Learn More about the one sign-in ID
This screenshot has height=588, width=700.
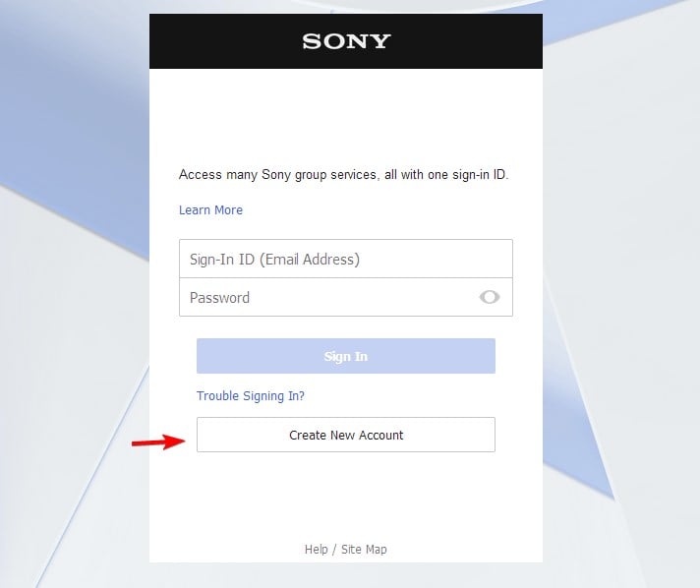[210, 209]
